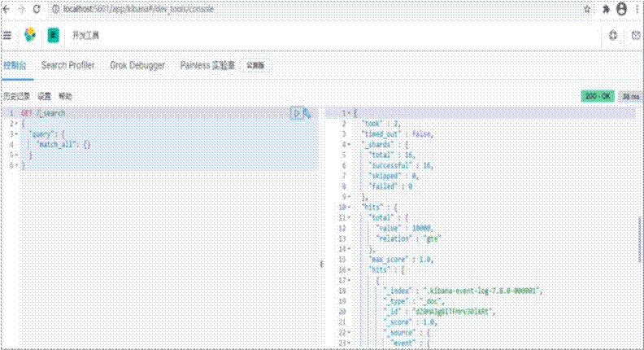Click the "_score" : 1.0 line
644x350 pixels.
(411, 322)
